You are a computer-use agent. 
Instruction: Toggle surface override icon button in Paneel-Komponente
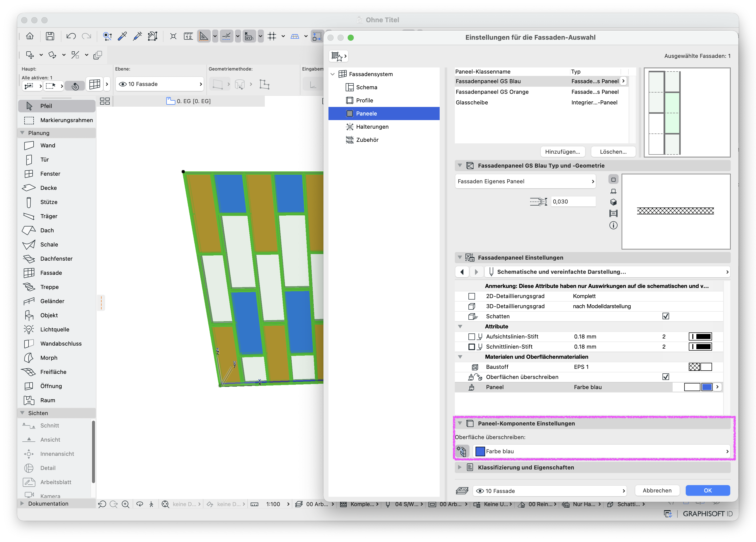click(462, 451)
